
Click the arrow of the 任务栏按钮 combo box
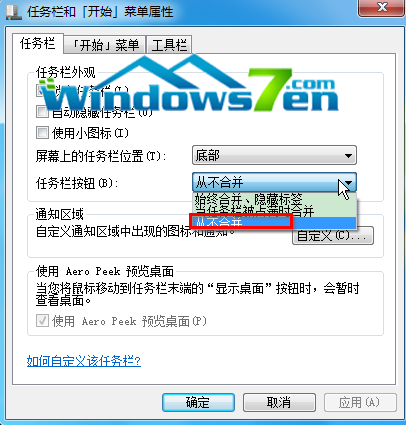(348, 182)
